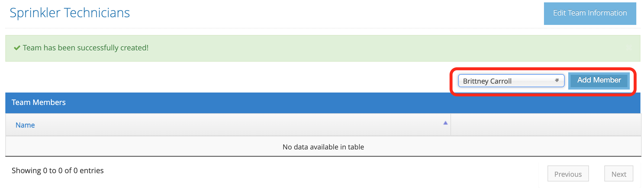Click the name text inside the member select field
The image size is (644, 188).
(x=487, y=81)
